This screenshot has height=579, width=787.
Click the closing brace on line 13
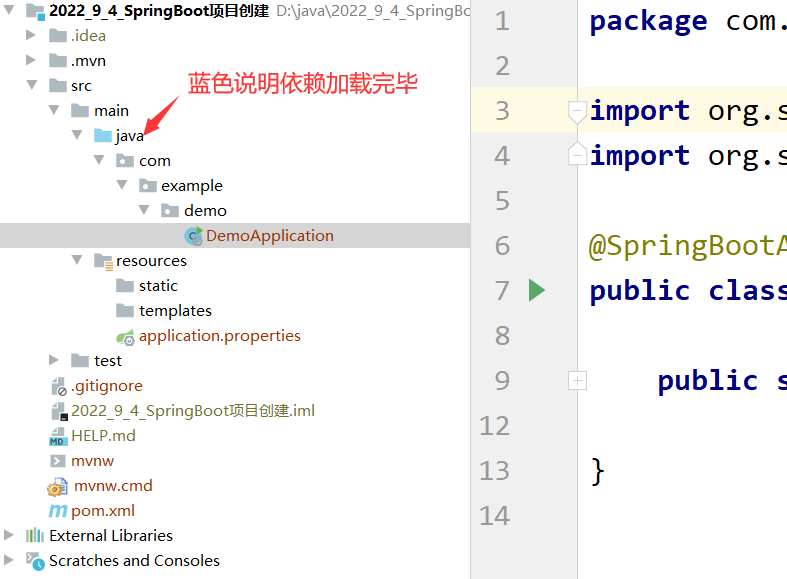(597, 471)
